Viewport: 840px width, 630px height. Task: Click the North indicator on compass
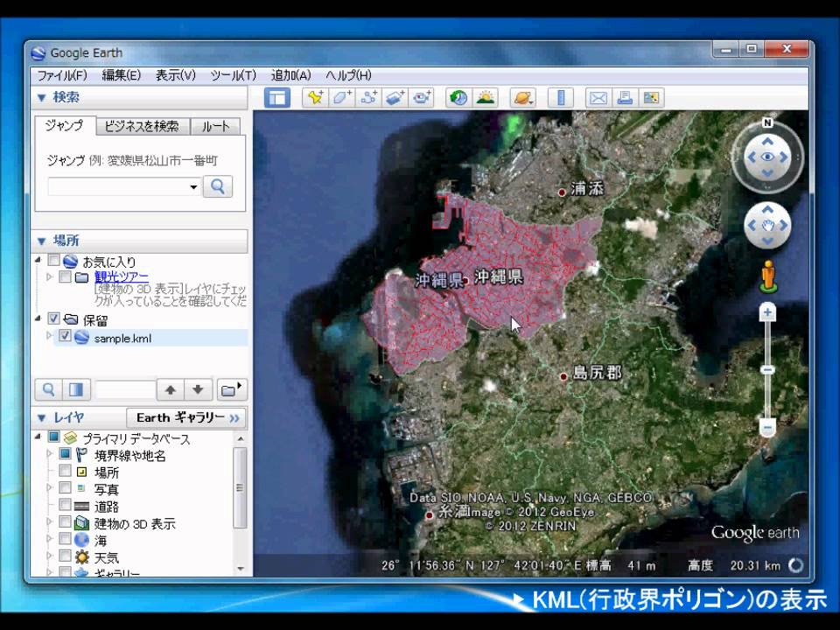767,122
